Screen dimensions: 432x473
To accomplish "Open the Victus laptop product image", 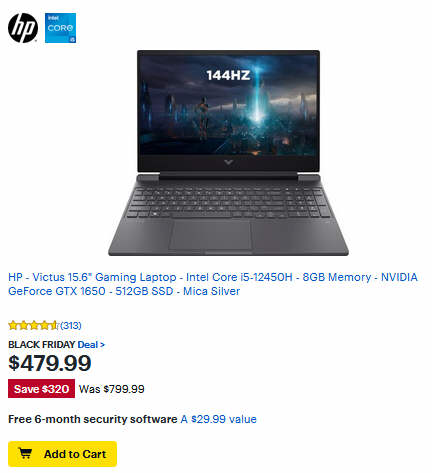I will pyautogui.click(x=228, y=153).
